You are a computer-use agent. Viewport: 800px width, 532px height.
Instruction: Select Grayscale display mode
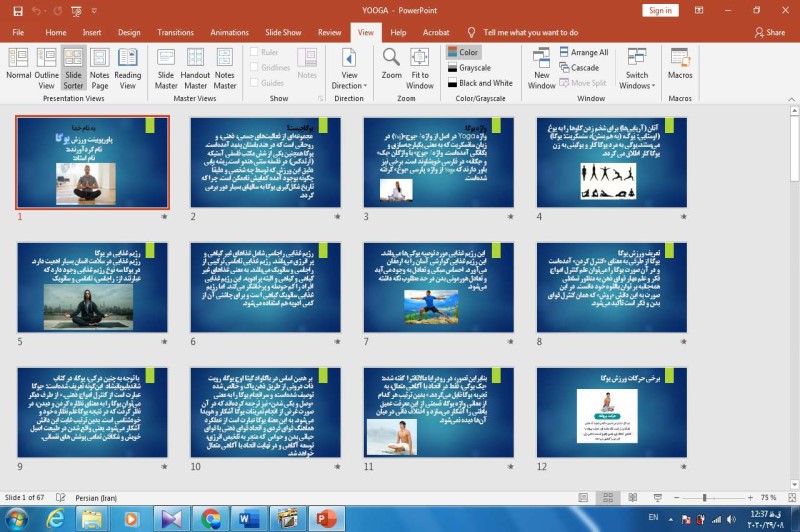tap(474, 68)
